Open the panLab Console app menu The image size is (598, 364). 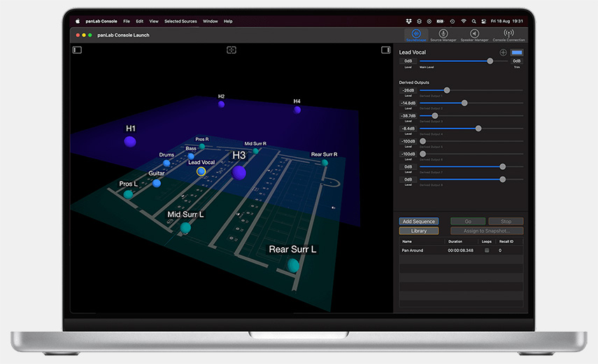point(101,22)
